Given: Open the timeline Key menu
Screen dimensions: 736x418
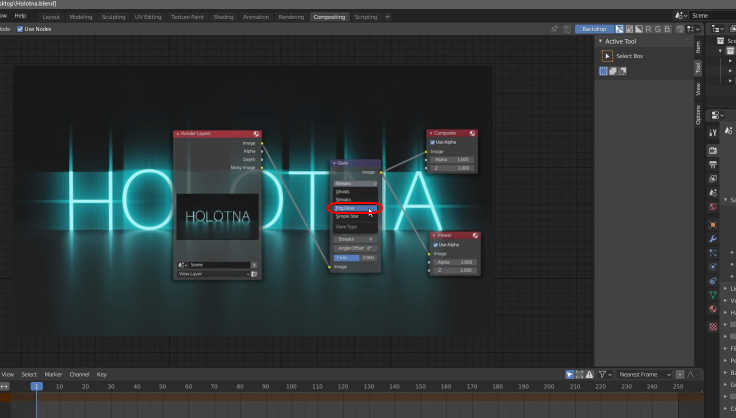Looking at the screenshot, I should [x=101, y=374].
